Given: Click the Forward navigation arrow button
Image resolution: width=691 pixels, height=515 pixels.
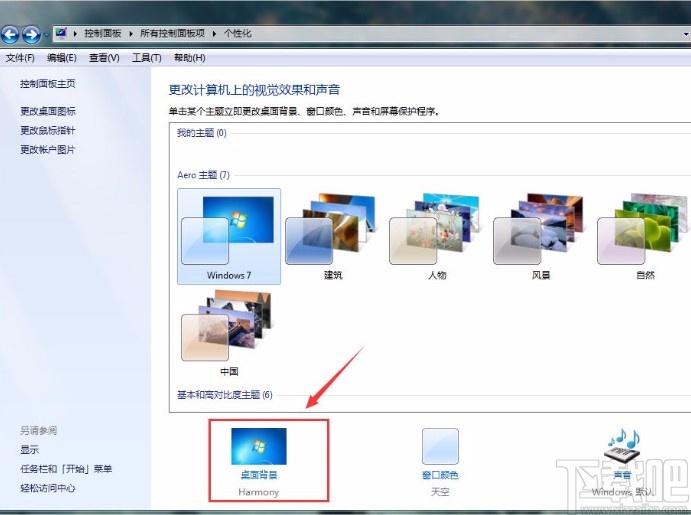Looking at the screenshot, I should point(31,34).
